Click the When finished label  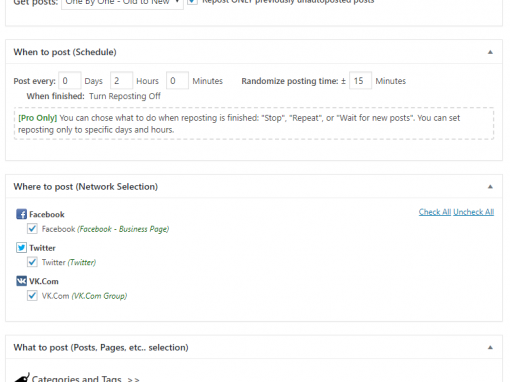pos(56,96)
